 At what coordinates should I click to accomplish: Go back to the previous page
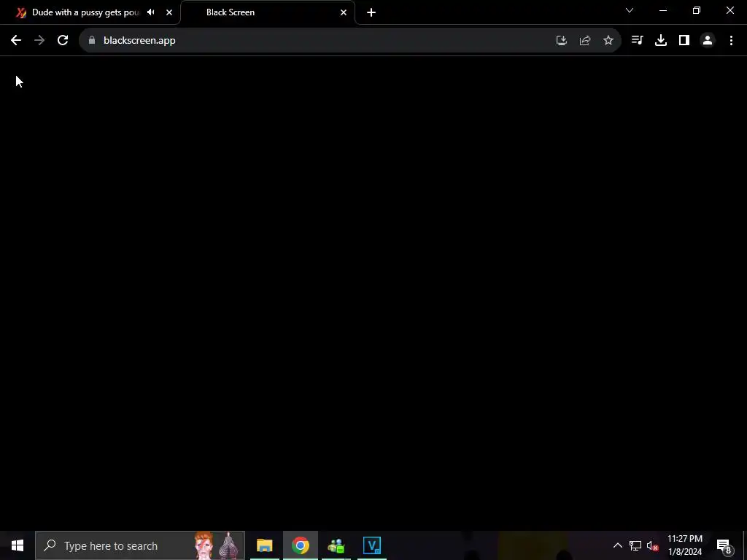point(16,41)
